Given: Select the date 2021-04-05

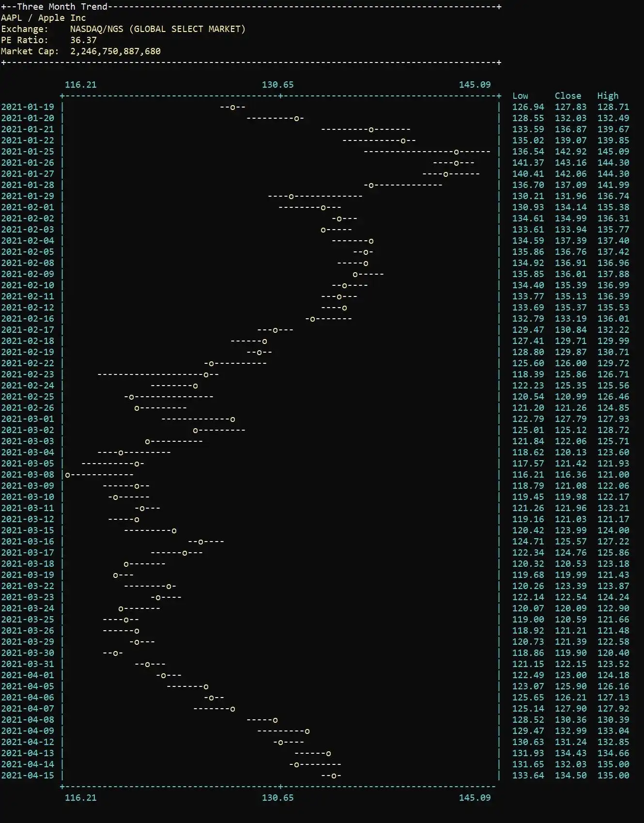Looking at the screenshot, I should click(x=28, y=686).
